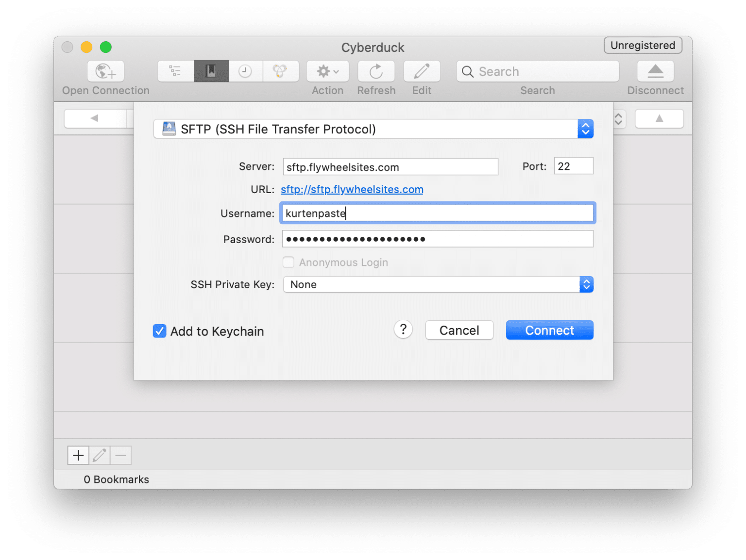Image resolution: width=746 pixels, height=560 pixels.
Task: Click the Unregistered label
Action: 643,45
